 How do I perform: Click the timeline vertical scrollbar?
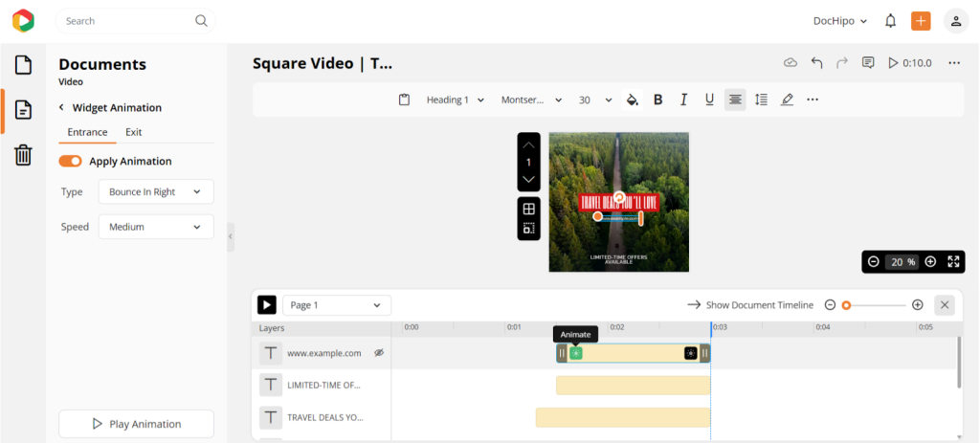(959, 363)
